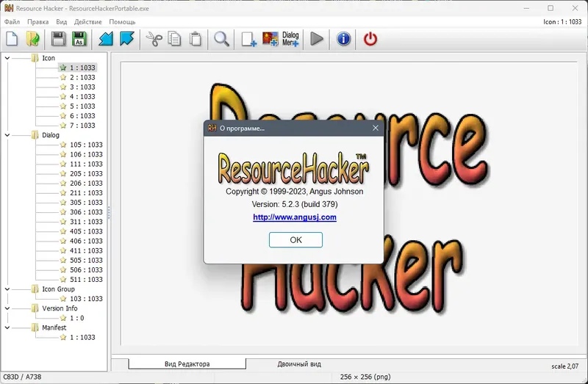Collapse the Icon Group tree node

point(7,289)
